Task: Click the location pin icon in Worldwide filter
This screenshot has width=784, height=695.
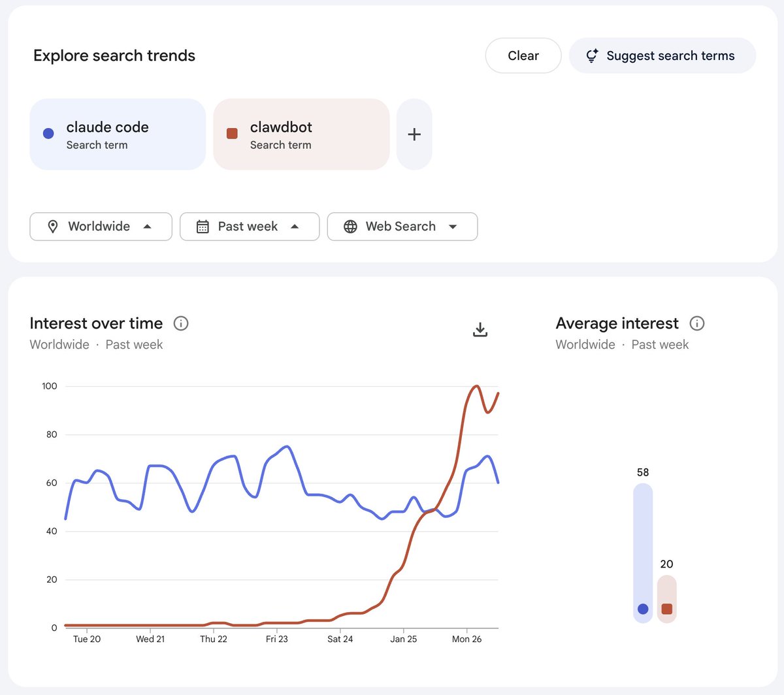Action: (x=53, y=226)
